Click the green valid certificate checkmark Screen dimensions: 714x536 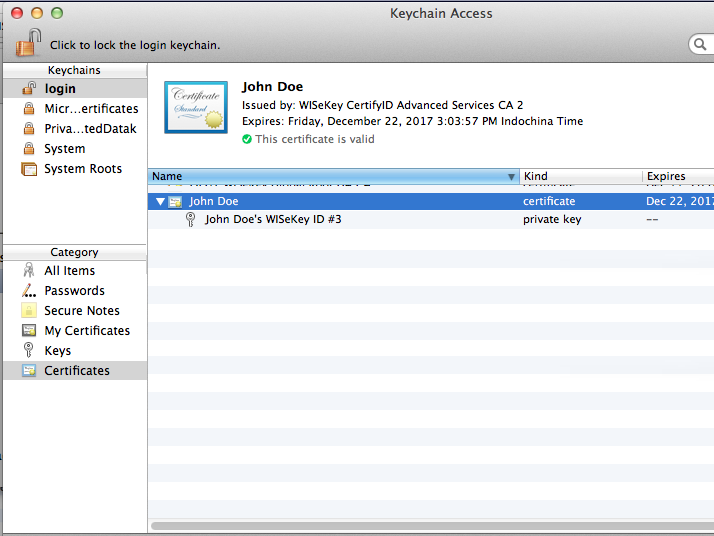[x=247, y=139]
